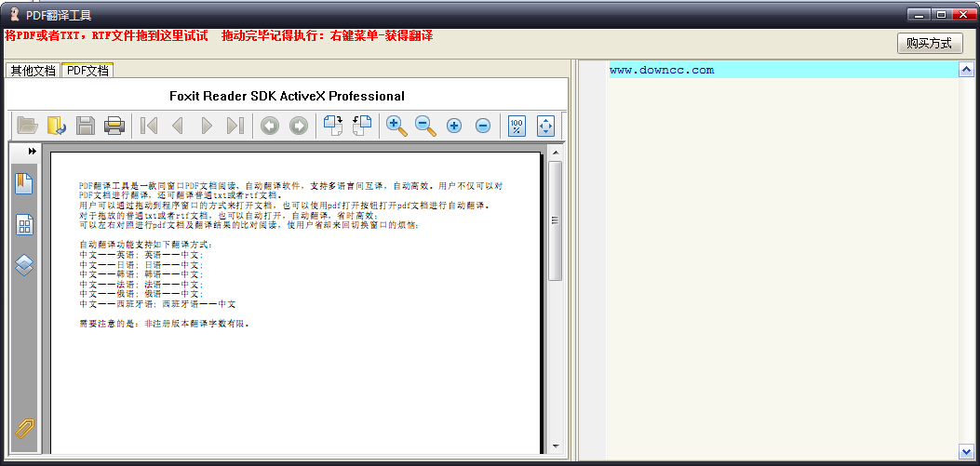980x466 pixels.
Task: Click the line 中文——俄语
Action: [x=141, y=294]
